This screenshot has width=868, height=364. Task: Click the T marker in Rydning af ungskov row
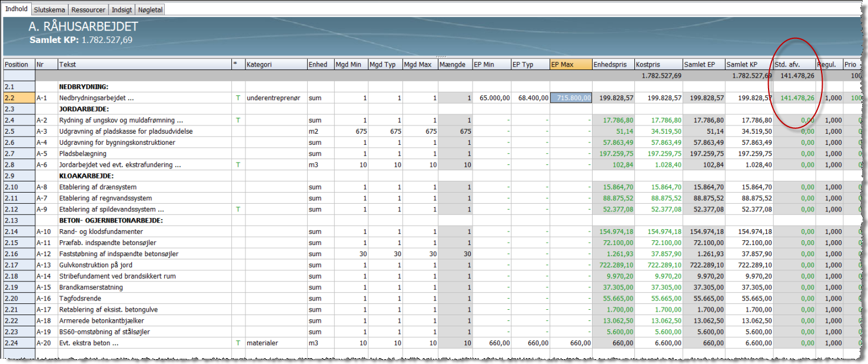pos(238,120)
